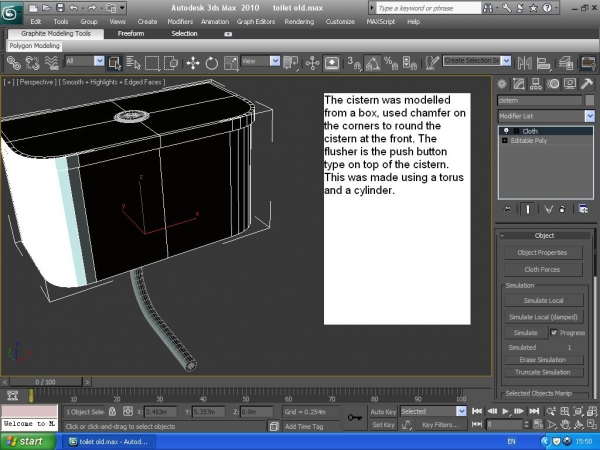The image size is (600, 450).
Task: Toggle the Window/Crossing selection mode
Action: point(171,63)
